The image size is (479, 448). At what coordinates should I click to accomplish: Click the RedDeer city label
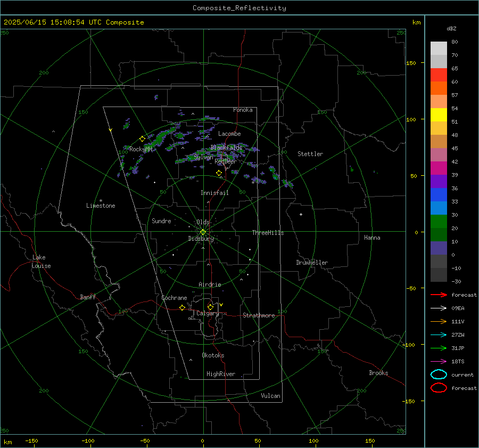click(x=226, y=161)
